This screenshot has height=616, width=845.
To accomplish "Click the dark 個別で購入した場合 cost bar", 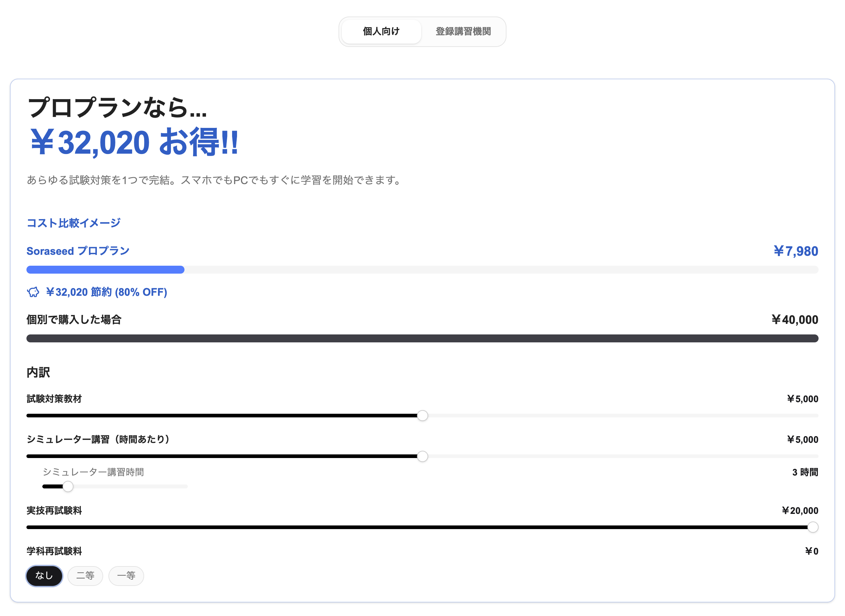I will click(422, 338).
